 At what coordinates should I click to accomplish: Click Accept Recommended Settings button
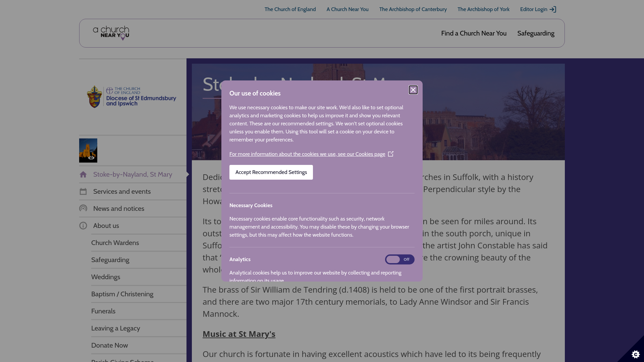(x=271, y=172)
